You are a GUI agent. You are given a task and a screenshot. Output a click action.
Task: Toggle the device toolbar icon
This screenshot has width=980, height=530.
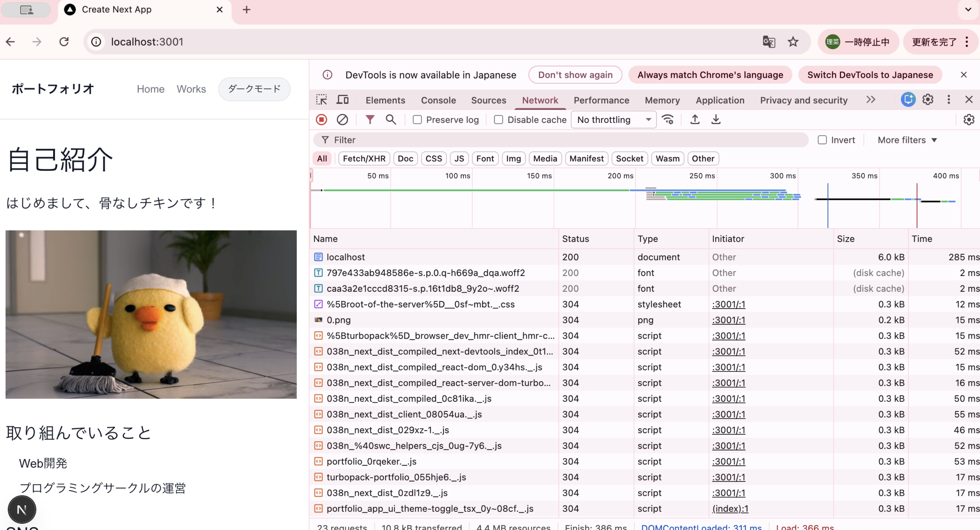click(342, 100)
